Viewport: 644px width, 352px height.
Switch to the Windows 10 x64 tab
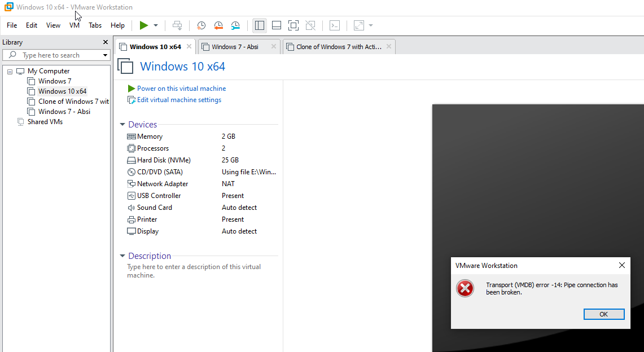coord(155,47)
